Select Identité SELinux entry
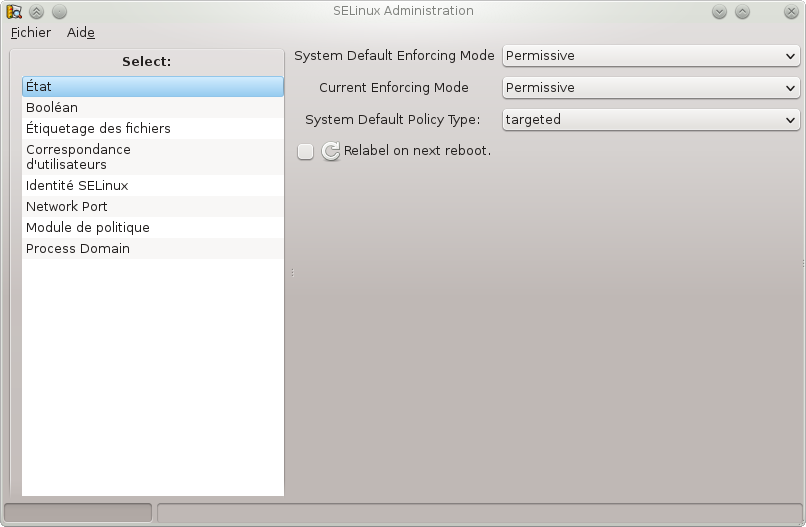The image size is (806, 527). 153,186
